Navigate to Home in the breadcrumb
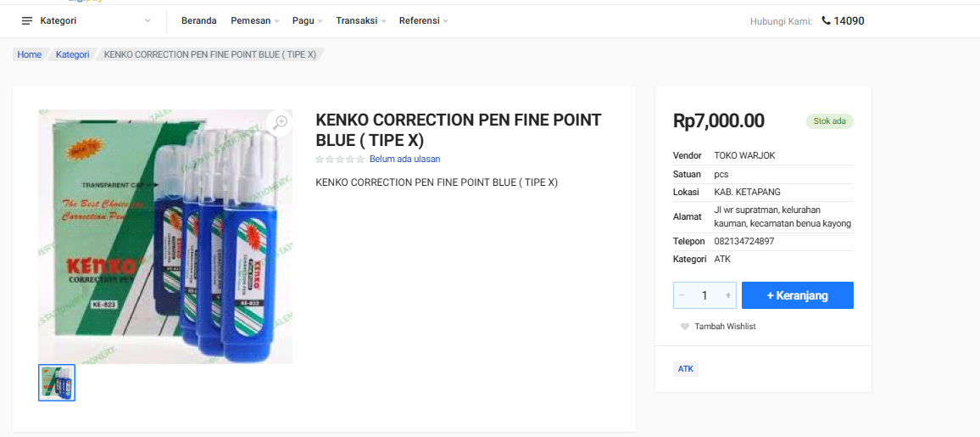Image resolution: width=980 pixels, height=437 pixels. tap(30, 54)
